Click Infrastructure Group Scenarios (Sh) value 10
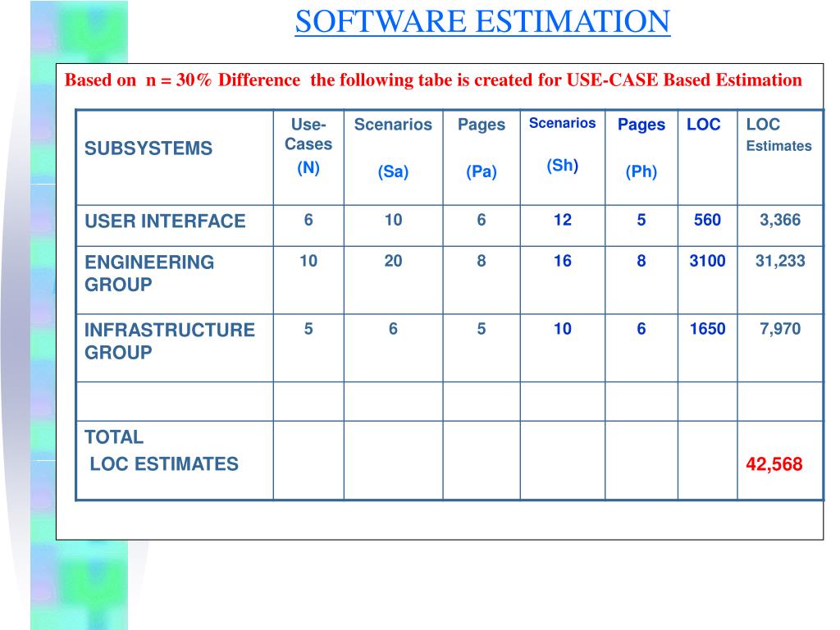The image size is (840, 630). [562, 329]
